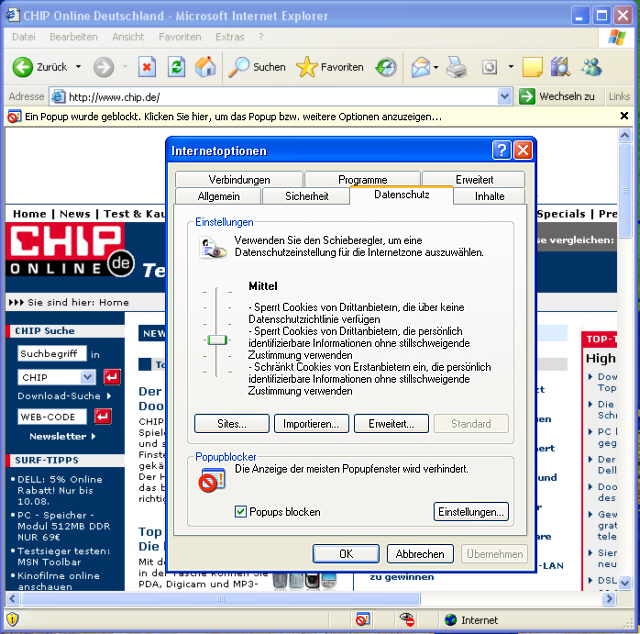640x634 pixels.
Task: Switch to the Verbindungen tab
Action: click(x=239, y=180)
